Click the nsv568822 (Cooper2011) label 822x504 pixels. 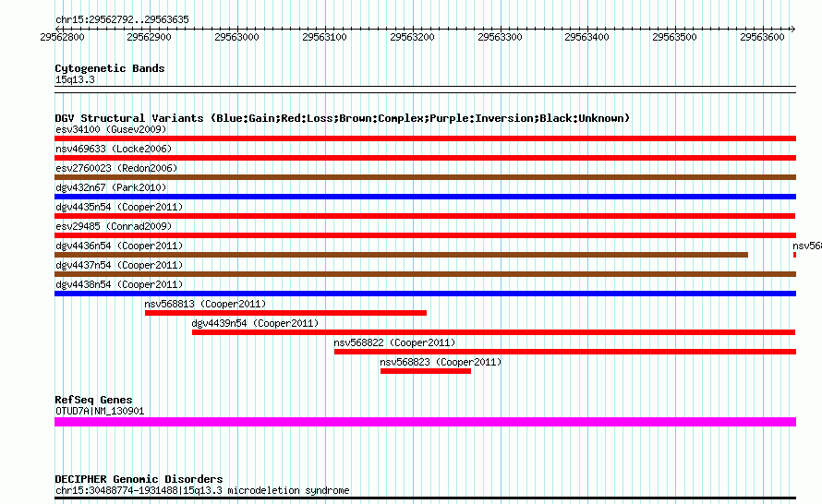pos(394,342)
